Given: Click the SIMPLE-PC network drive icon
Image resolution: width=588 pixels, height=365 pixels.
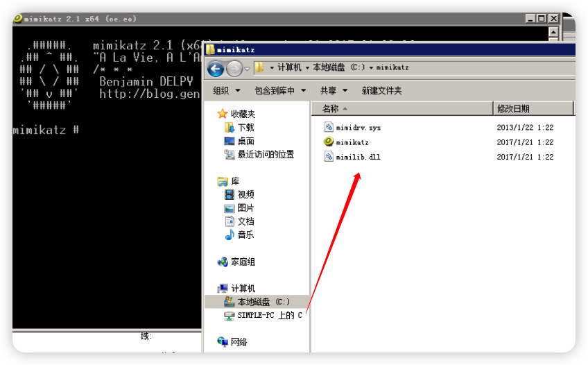Looking at the screenshot, I should [x=229, y=316].
